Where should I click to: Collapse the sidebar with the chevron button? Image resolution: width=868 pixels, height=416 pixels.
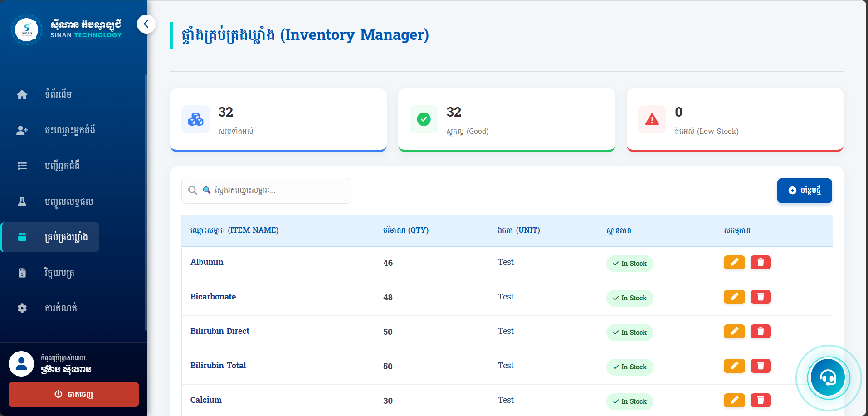146,24
